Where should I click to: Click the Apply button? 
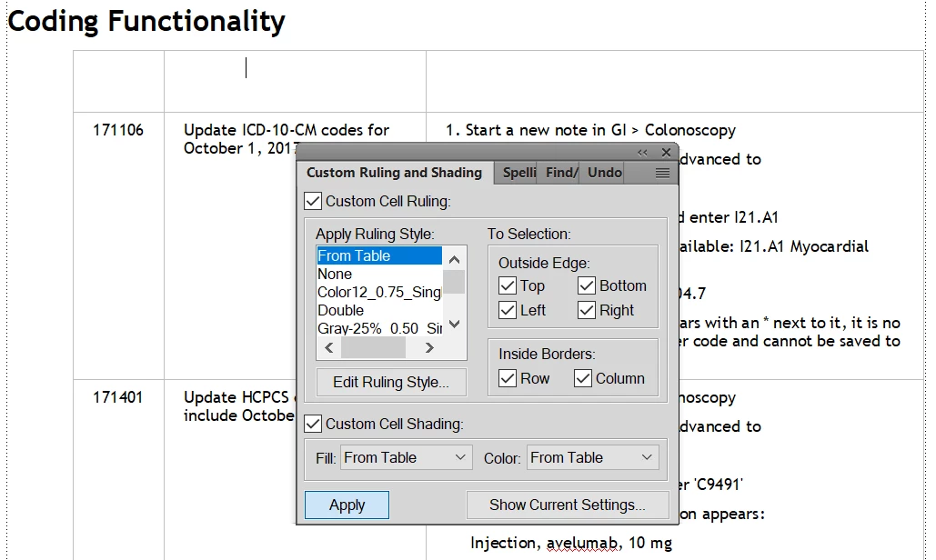click(347, 505)
